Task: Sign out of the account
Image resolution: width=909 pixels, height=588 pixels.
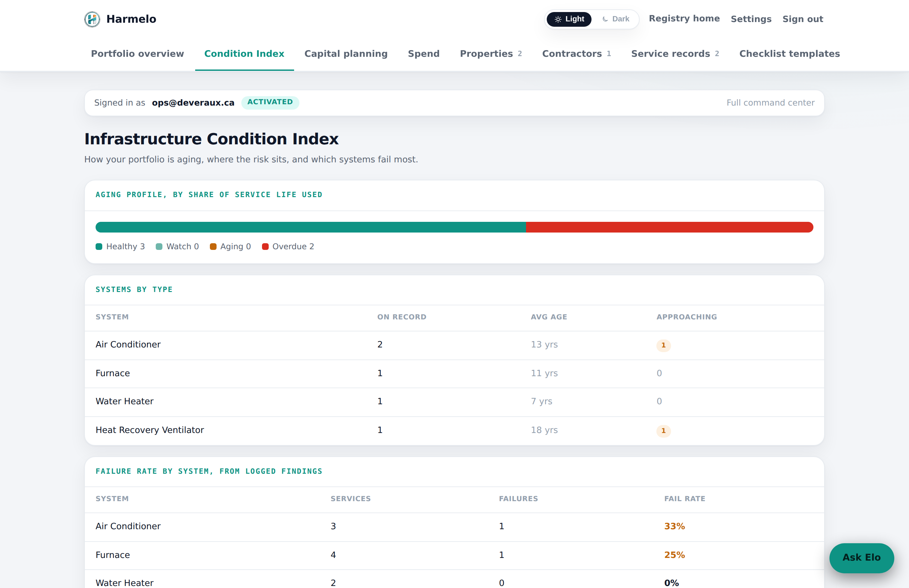Action: [x=802, y=19]
